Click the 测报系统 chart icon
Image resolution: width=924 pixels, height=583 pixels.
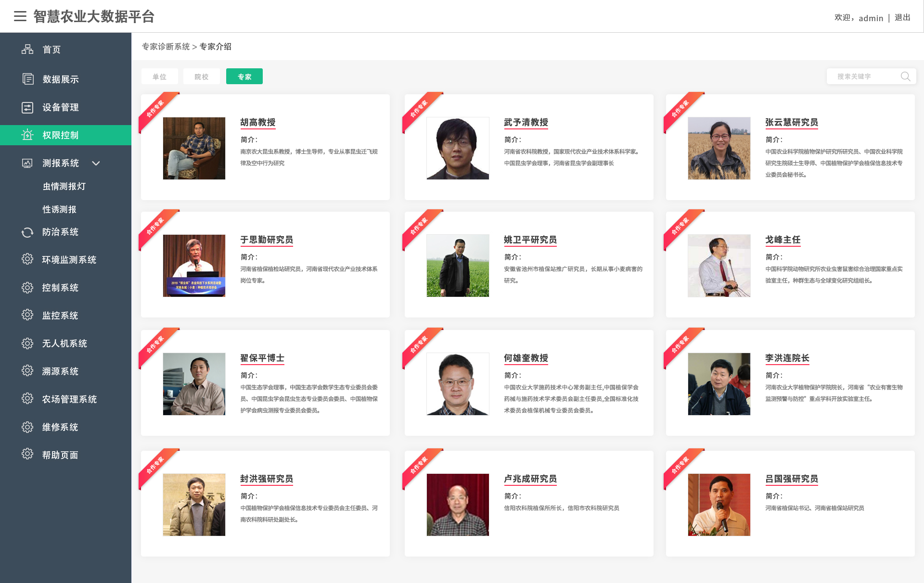(x=27, y=163)
